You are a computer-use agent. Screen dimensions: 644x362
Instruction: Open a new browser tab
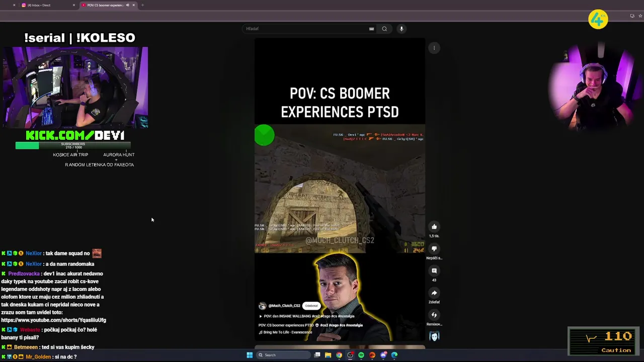[142, 5]
